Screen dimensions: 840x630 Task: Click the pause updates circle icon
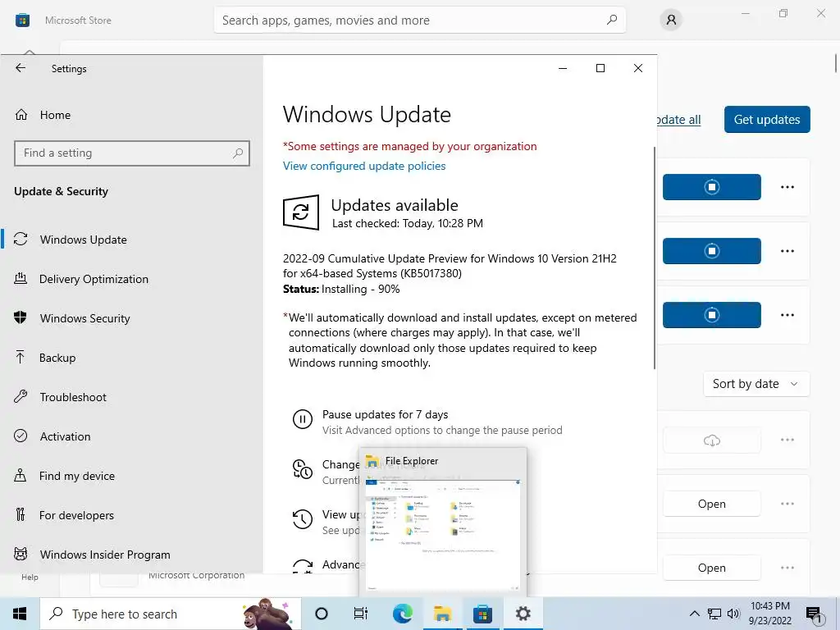pyautogui.click(x=303, y=419)
